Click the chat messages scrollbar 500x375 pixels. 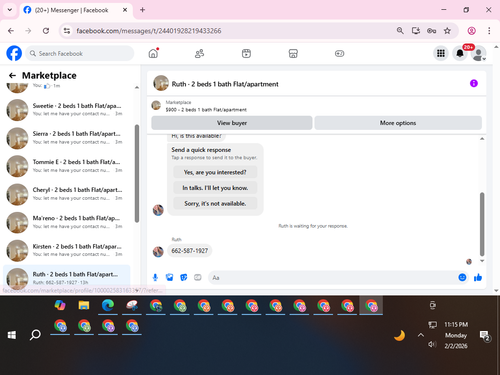coord(482,224)
